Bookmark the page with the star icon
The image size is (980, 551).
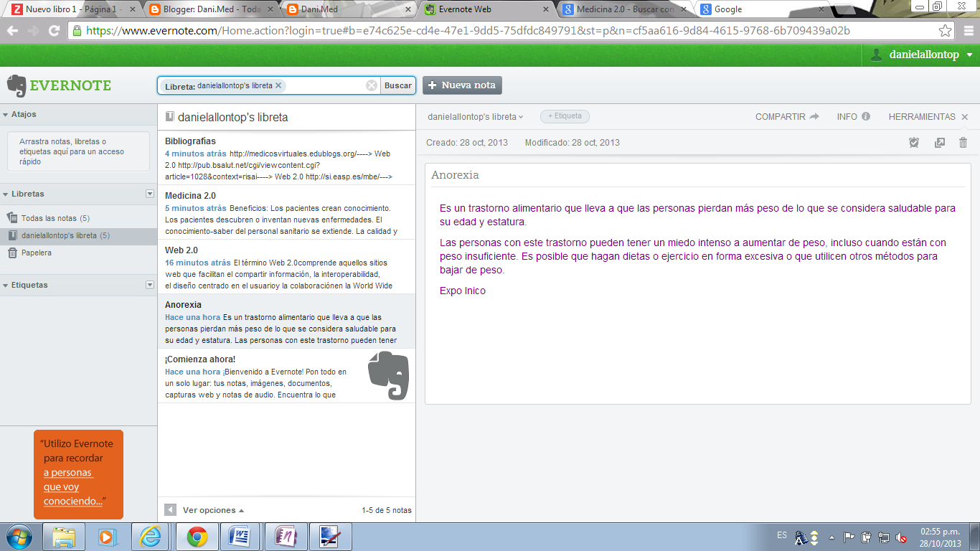(x=946, y=31)
